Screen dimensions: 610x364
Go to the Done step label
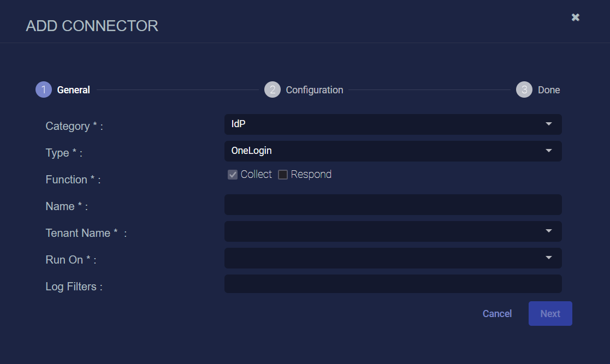[549, 90]
